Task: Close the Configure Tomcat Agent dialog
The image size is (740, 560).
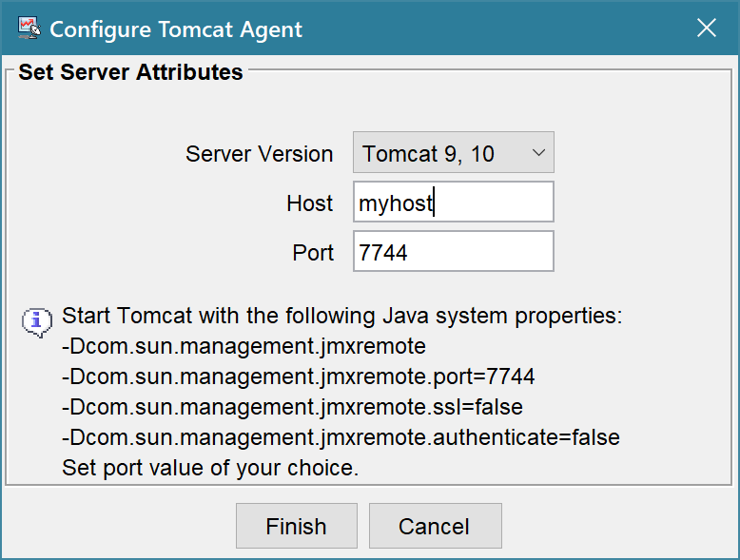Action: (x=707, y=28)
